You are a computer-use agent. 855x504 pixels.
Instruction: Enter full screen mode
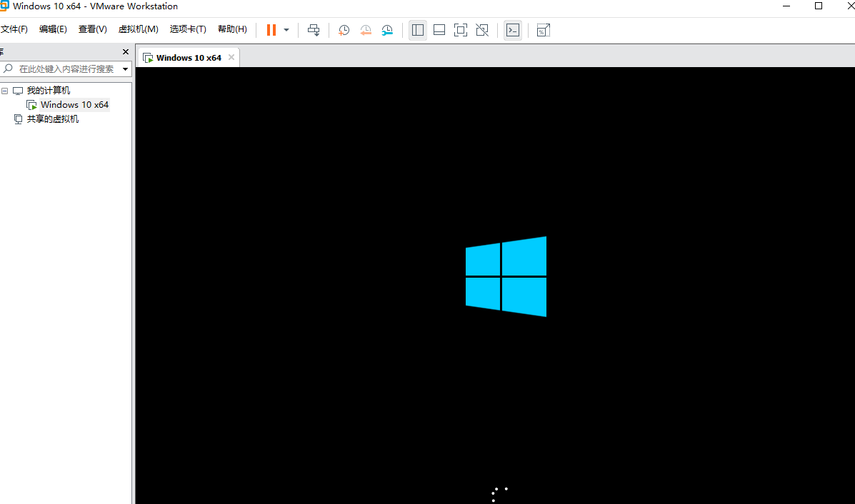pos(461,30)
